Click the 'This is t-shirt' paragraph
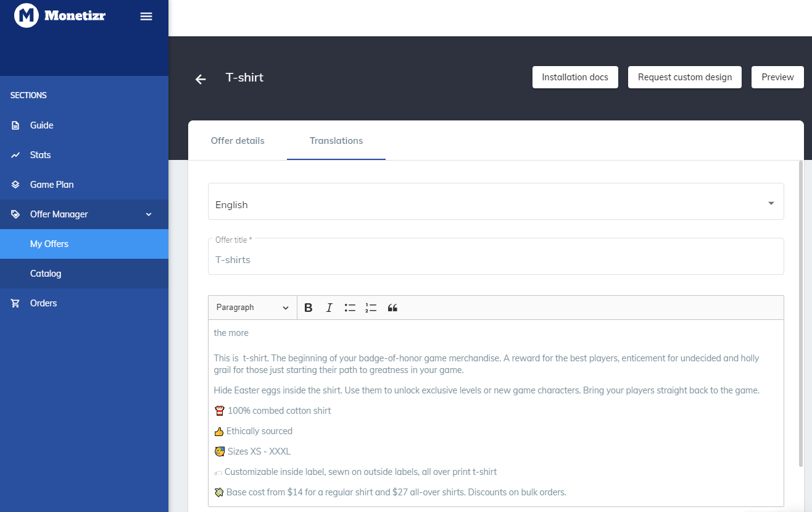Viewport: 812px width, 512px height. [486, 364]
